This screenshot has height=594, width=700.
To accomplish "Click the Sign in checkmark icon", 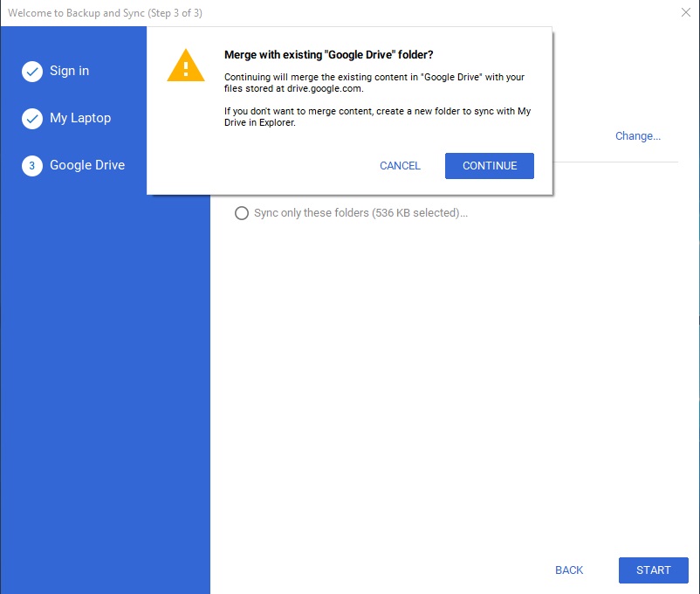I will tap(32, 72).
